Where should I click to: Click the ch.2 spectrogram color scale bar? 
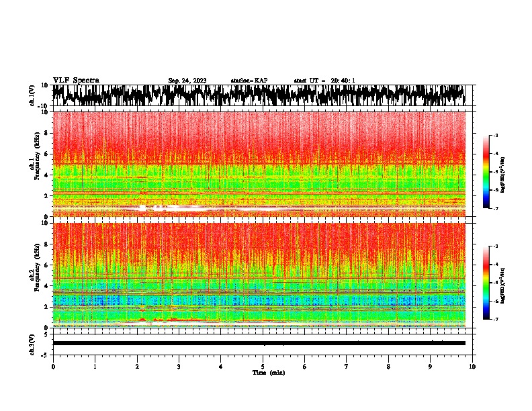(x=486, y=283)
